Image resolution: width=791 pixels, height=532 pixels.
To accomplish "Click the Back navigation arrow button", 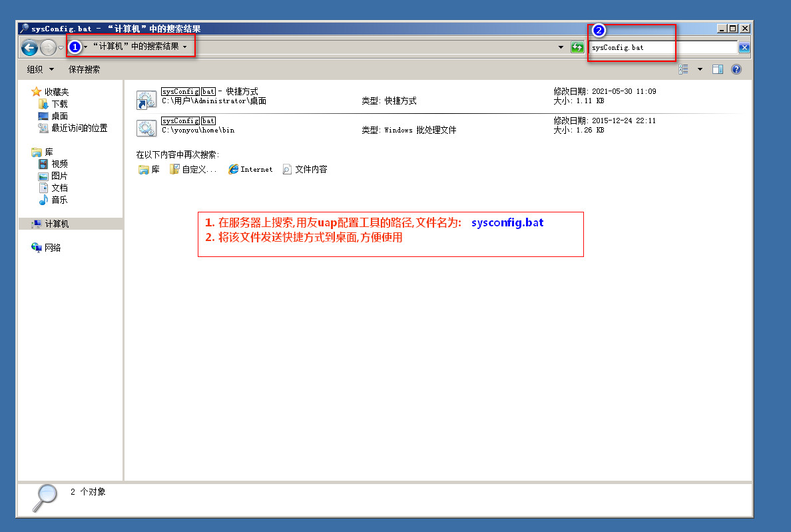I will point(29,47).
